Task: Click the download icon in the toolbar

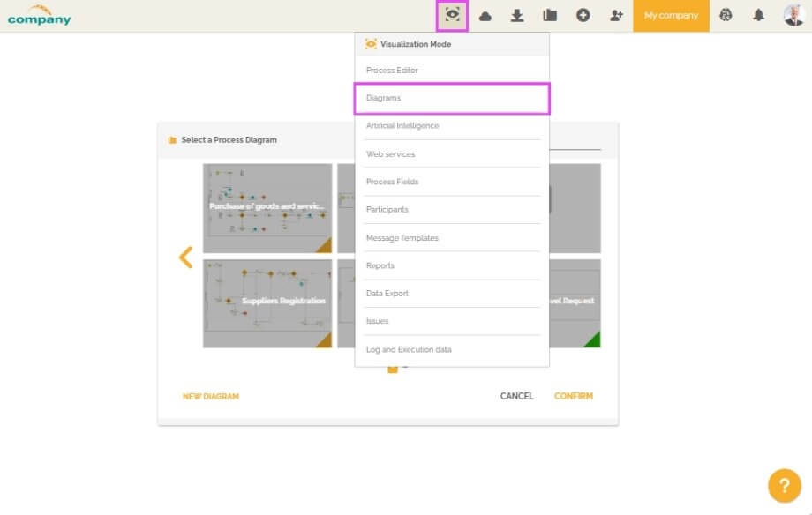Action: pos(518,15)
